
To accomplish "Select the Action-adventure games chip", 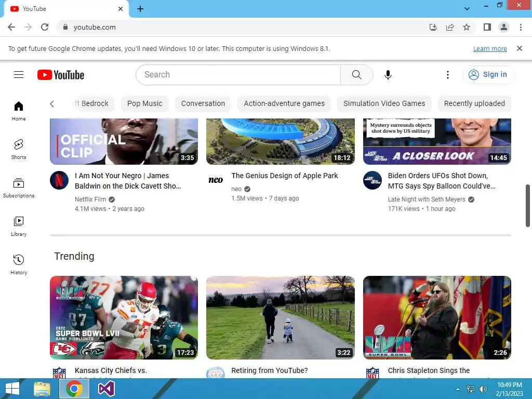I will (x=284, y=103).
